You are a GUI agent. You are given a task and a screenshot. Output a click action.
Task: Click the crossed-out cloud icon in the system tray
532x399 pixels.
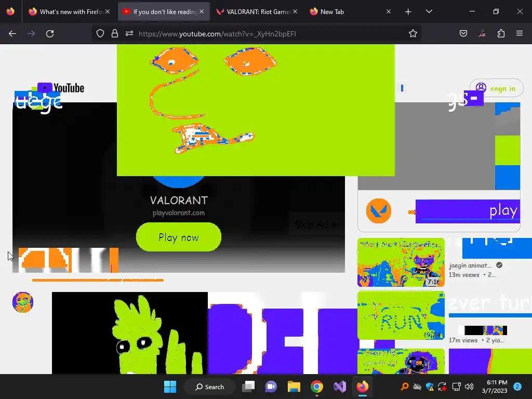click(x=417, y=387)
